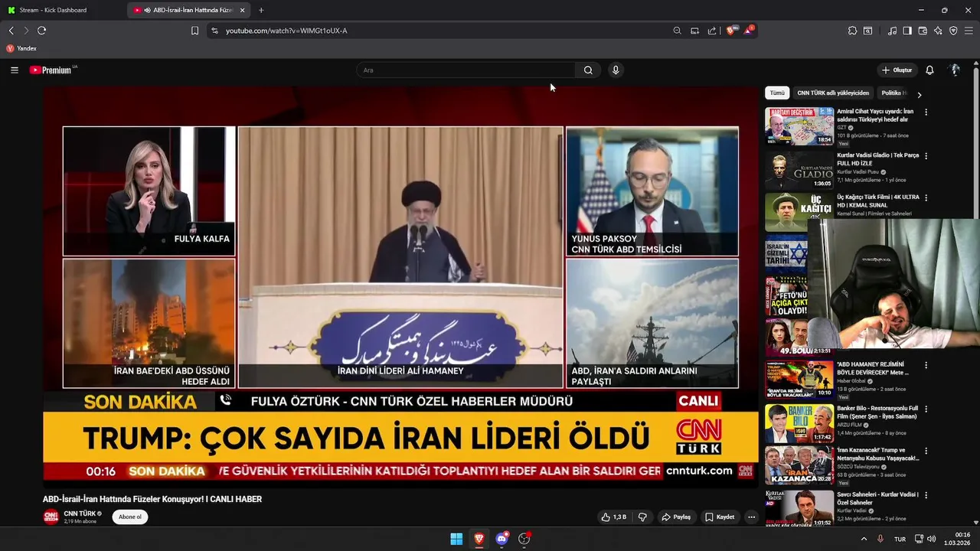Image resolution: width=980 pixels, height=551 pixels.
Task: Open the Yandex bookmark in bookmarks bar
Action: click(21, 48)
